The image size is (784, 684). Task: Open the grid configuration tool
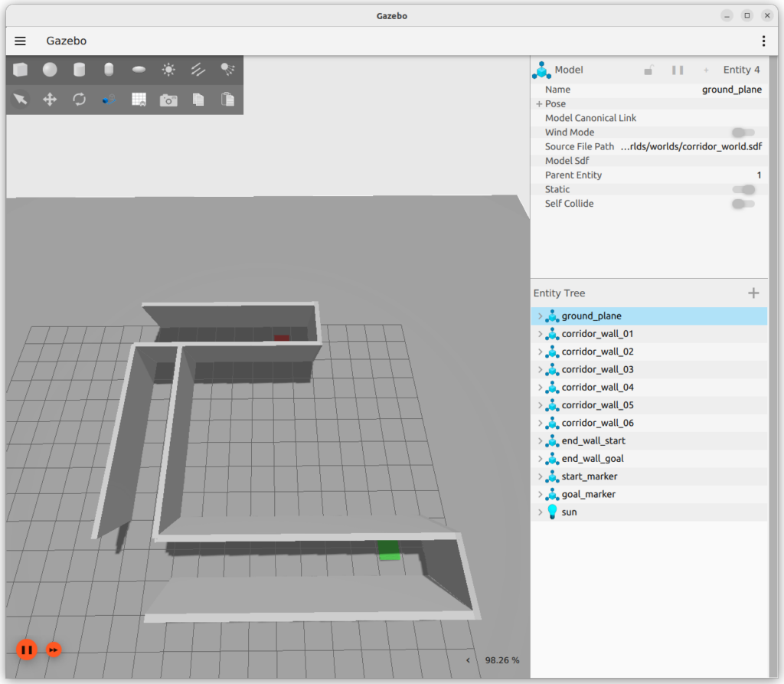coord(139,99)
